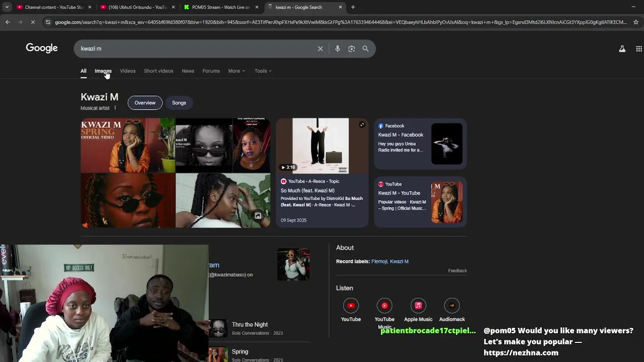
Task: Open the News results tab
Action: point(188,71)
